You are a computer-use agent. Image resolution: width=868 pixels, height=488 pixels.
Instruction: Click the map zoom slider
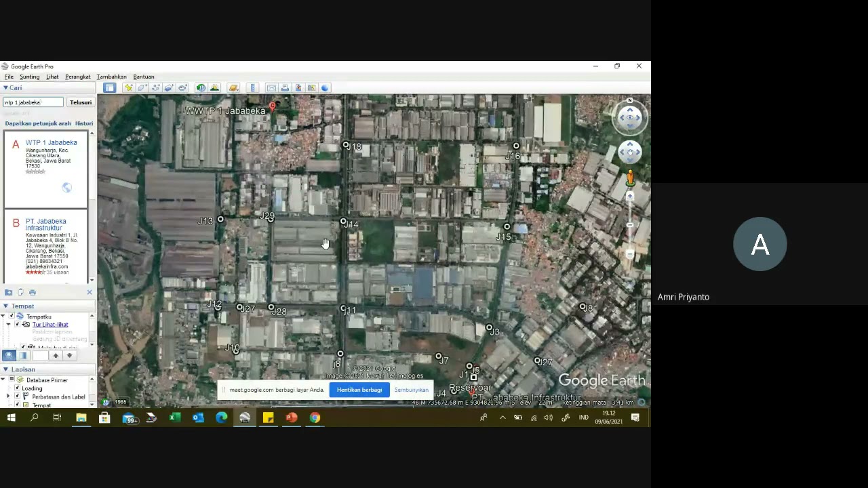click(630, 225)
